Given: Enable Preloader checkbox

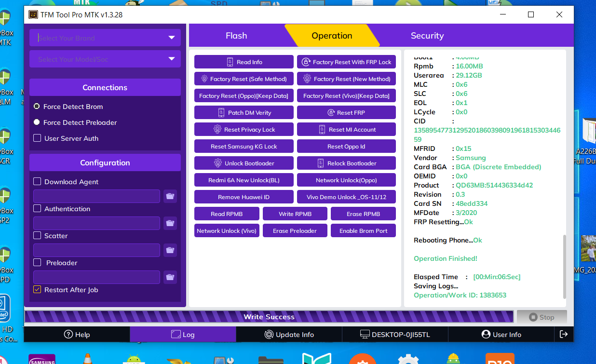Looking at the screenshot, I should [x=37, y=263].
